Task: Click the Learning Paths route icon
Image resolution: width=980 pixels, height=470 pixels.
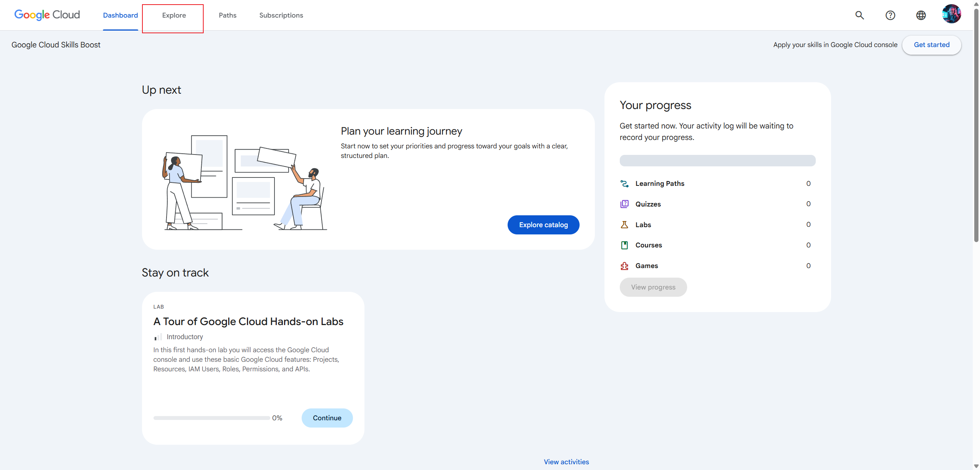Action: pyautogui.click(x=624, y=184)
